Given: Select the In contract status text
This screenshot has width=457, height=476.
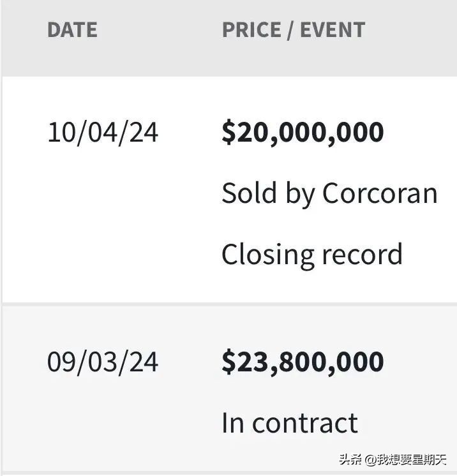Looking at the screenshot, I should (289, 423).
